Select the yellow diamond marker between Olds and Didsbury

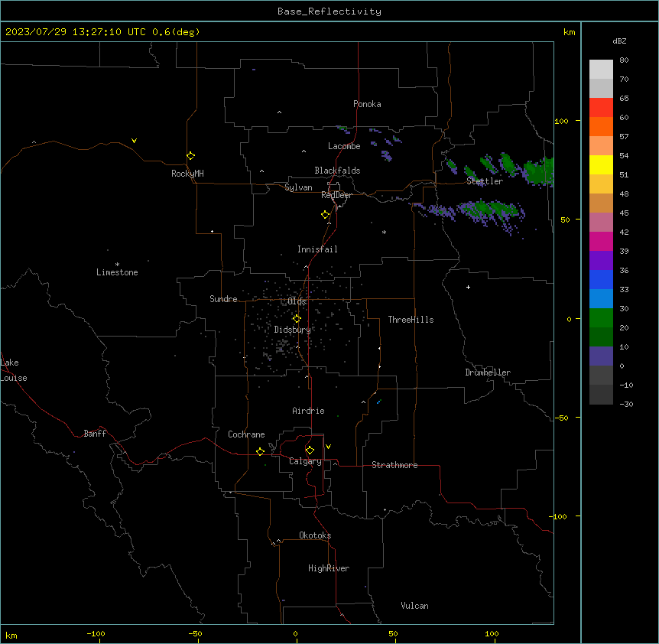[x=297, y=319]
